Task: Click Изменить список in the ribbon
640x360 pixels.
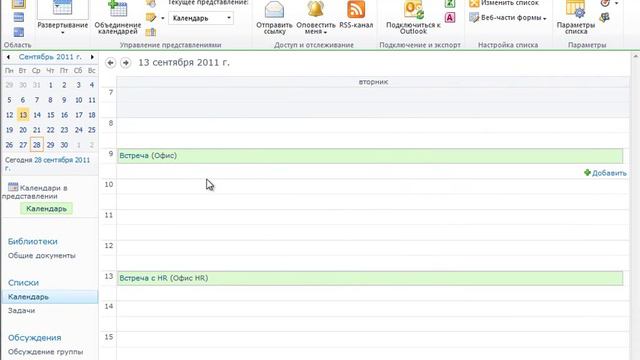Action: pyautogui.click(x=504, y=3)
